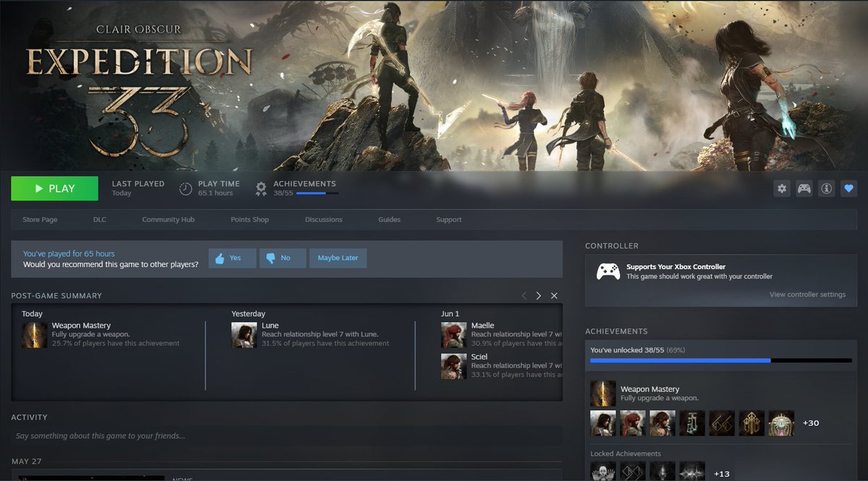Open Lune achievement portrait in summary
This screenshot has width=868, height=481.
pos(244,335)
